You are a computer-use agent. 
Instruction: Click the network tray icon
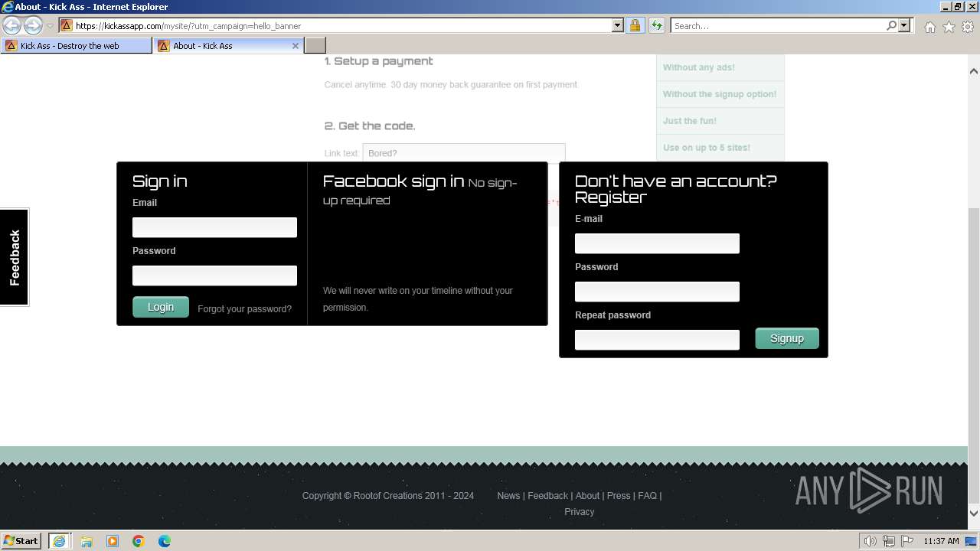pyautogui.click(x=889, y=541)
